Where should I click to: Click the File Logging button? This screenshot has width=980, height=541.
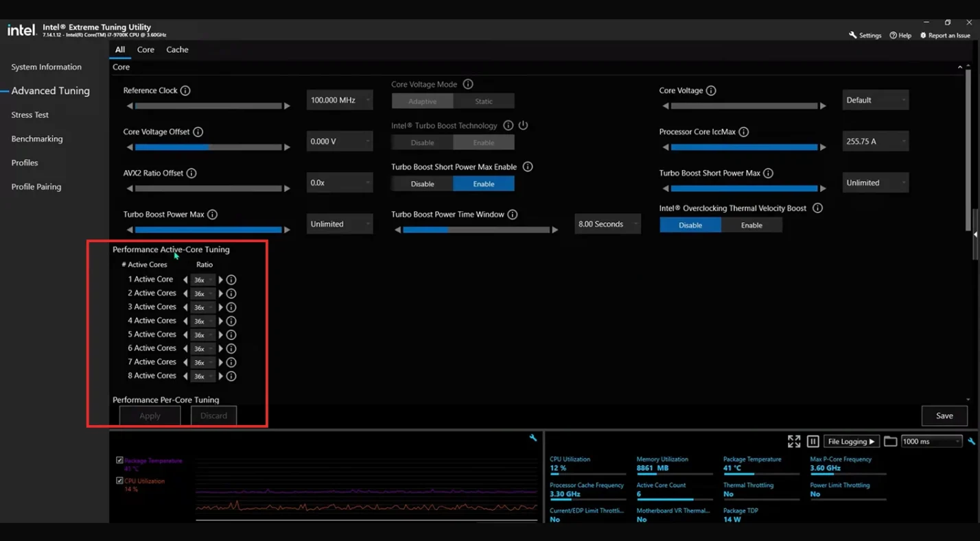851,441
